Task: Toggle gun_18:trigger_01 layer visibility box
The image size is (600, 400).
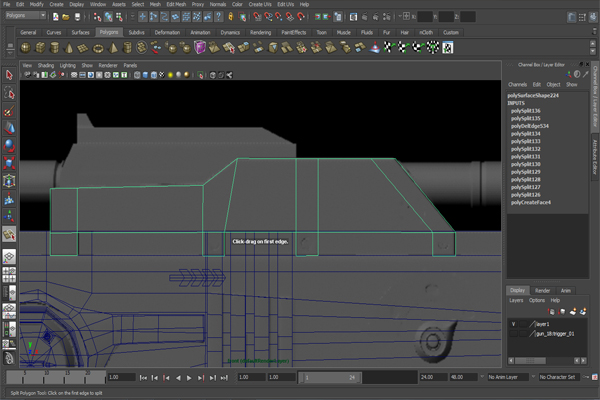Action: point(514,334)
